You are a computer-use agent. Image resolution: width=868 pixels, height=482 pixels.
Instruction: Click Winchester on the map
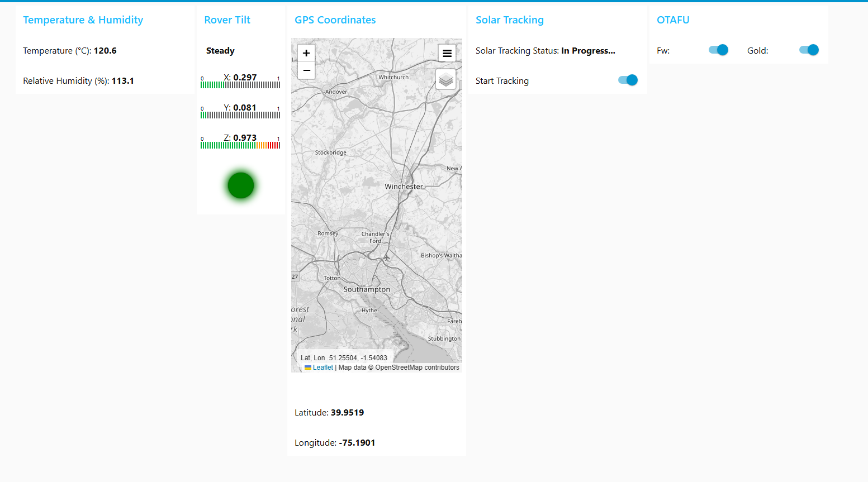coord(404,187)
